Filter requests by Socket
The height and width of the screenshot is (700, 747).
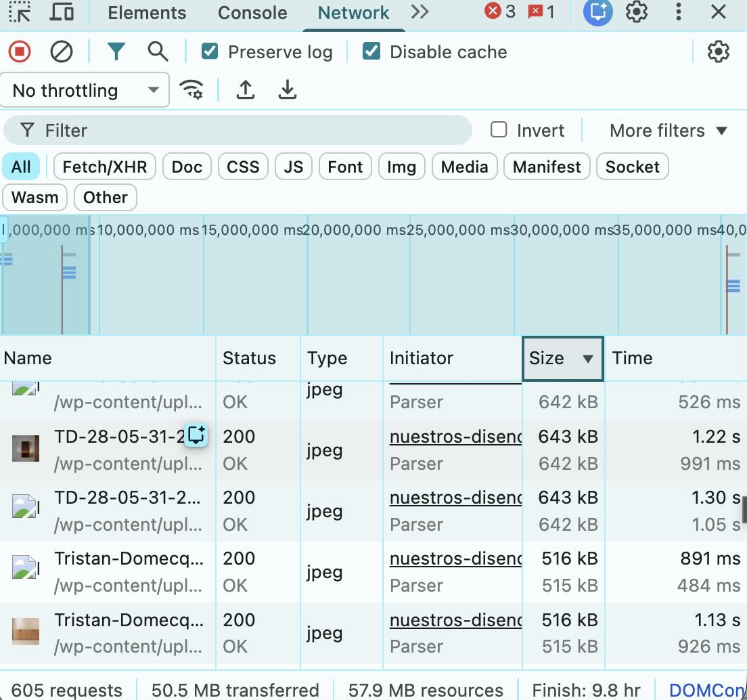point(632,167)
